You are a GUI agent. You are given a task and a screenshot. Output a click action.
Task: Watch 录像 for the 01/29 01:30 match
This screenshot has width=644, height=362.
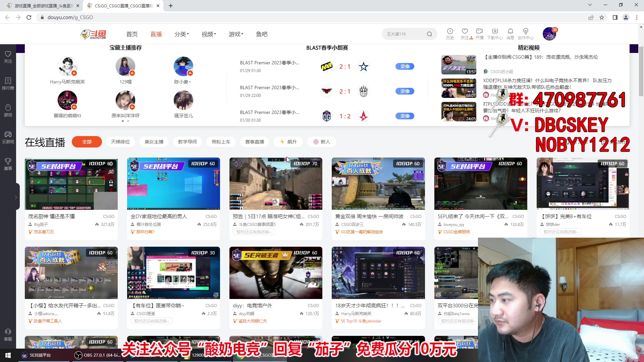click(x=405, y=66)
